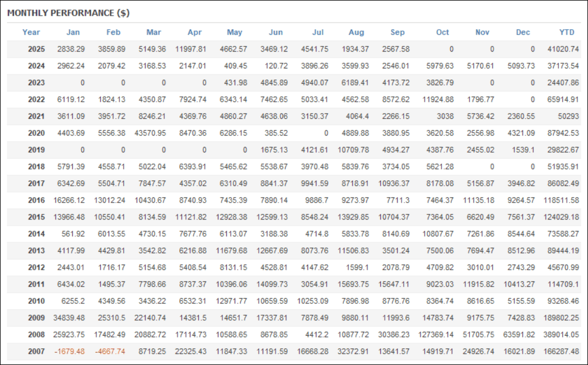Screen dimensions: 588x365
Task: Click the Jun column header
Action: pos(276,32)
